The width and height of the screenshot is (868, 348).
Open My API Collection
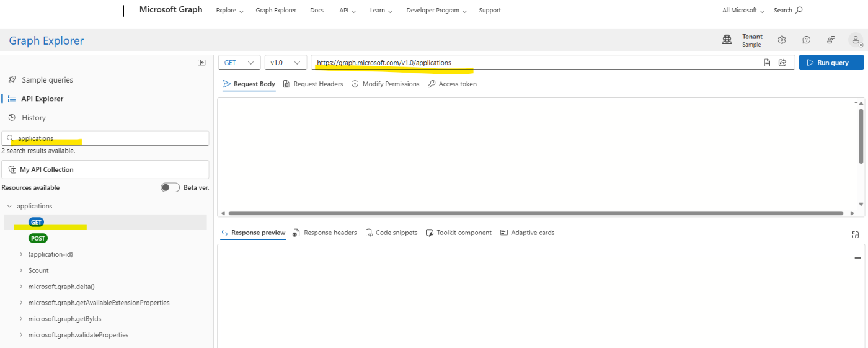105,169
